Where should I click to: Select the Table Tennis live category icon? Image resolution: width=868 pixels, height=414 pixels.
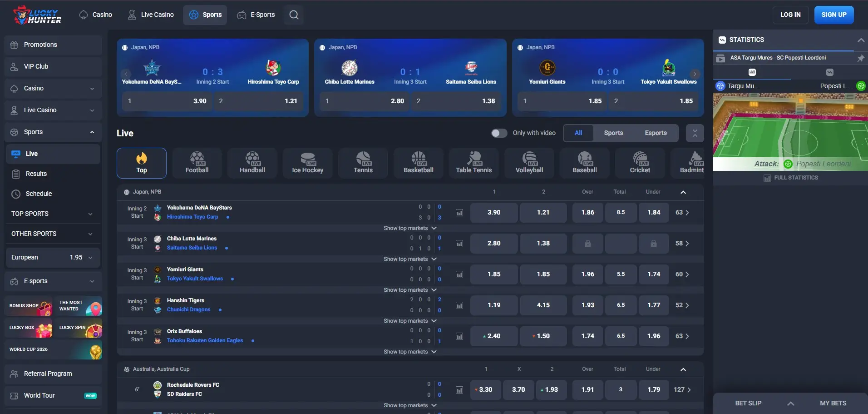pyautogui.click(x=474, y=163)
